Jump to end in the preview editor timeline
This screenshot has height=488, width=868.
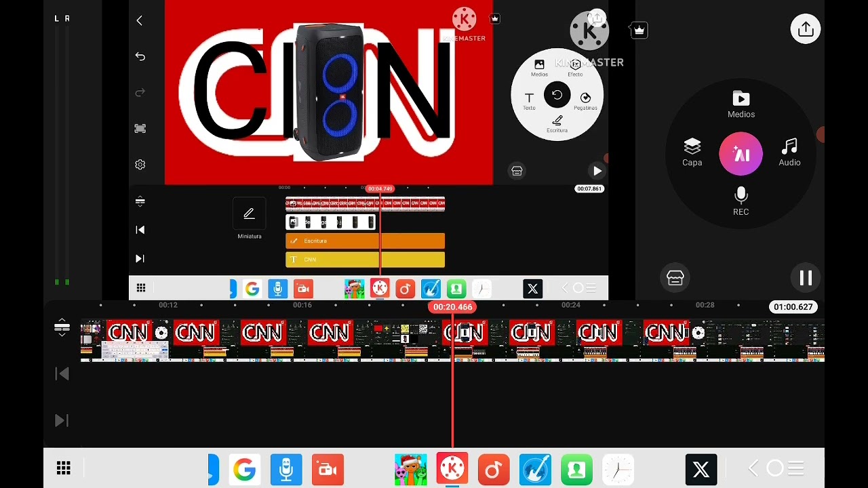(140, 258)
